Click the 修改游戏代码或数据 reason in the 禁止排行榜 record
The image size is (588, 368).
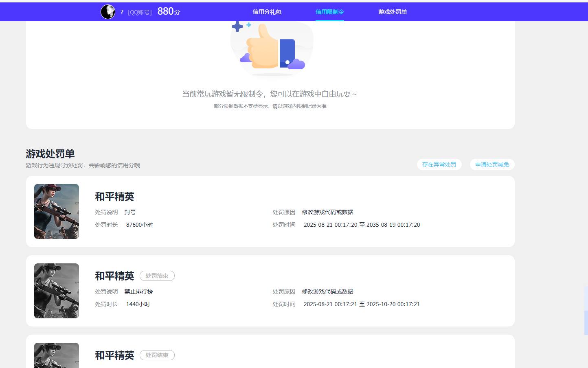click(x=327, y=291)
